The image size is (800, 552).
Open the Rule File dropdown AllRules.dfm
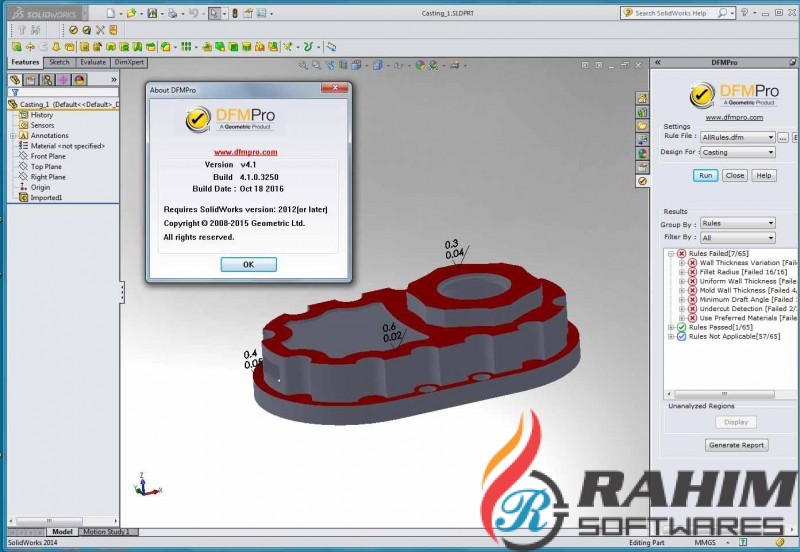[x=738, y=137]
